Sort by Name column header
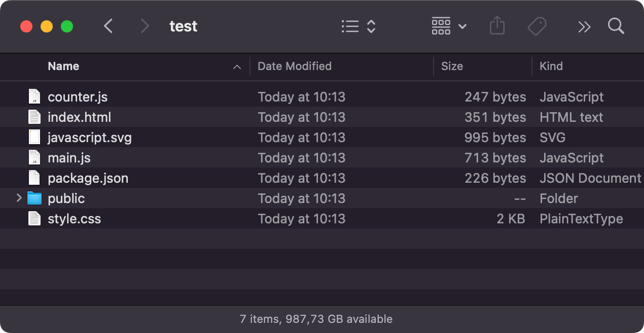Viewport: 644px width, 333px height. [x=63, y=66]
